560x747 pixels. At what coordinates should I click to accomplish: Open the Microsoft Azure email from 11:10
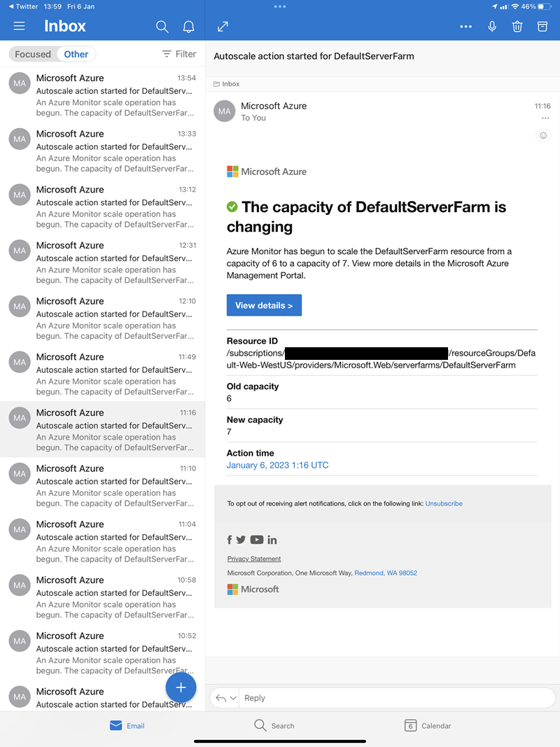point(102,485)
